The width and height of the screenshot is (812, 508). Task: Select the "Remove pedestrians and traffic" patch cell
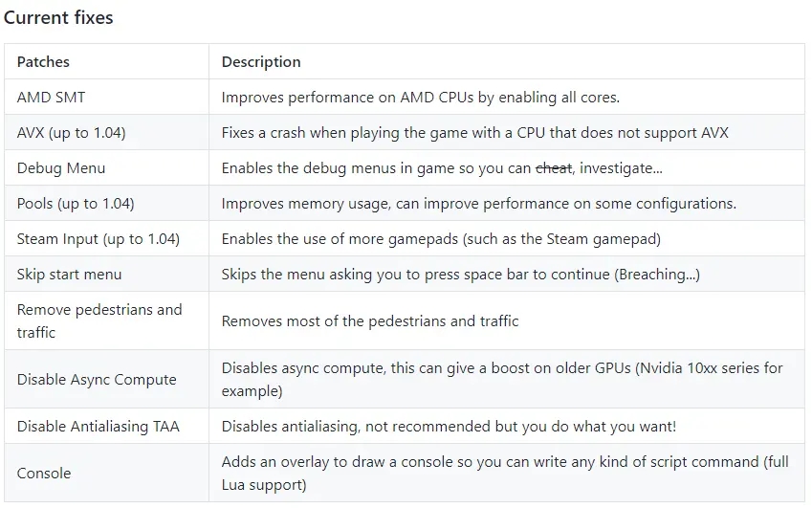coord(99,320)
